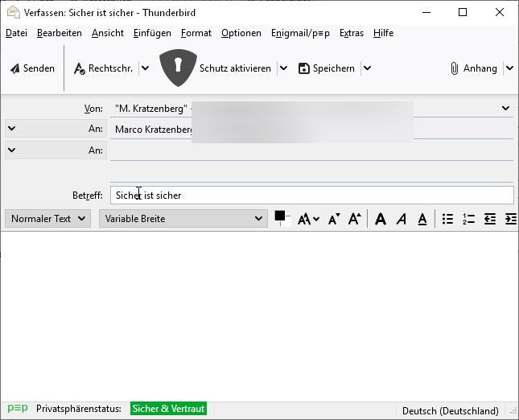The width and height of the screenshot is (519, 420).
Task: Open the Einfügen menu
Action: click(x=152, y=33)
